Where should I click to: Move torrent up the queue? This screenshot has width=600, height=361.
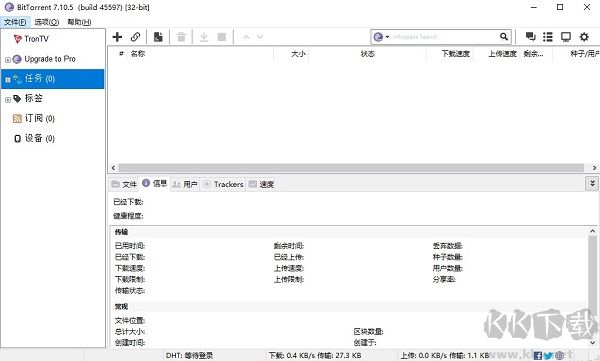tap(246, 37)
